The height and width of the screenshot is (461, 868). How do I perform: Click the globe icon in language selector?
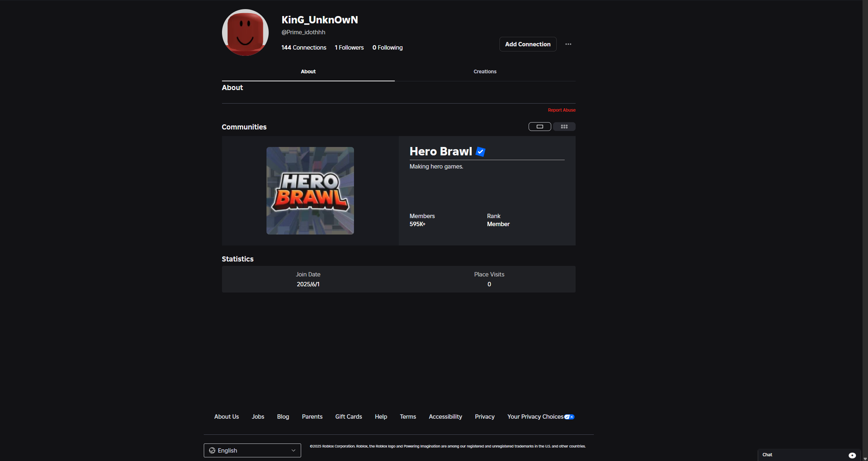point(212,450)
